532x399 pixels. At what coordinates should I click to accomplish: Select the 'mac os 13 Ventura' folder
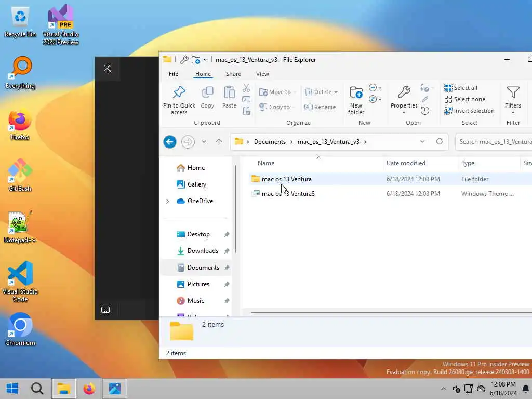tap(287, 179)
